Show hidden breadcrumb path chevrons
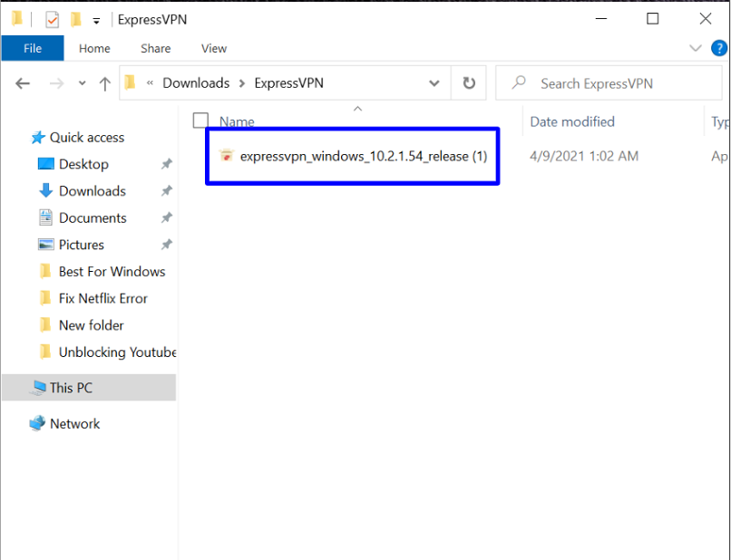This screenshot has height=560, width=731. (150, 83)
